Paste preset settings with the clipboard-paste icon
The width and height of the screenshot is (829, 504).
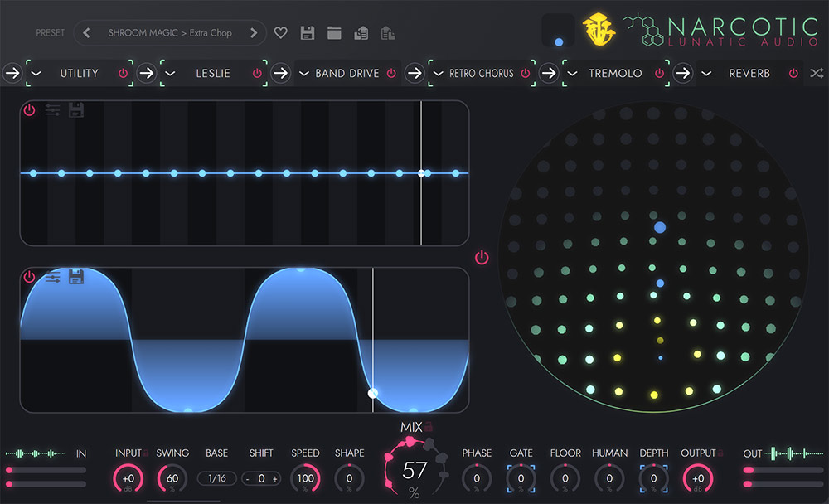pos(387,32)
